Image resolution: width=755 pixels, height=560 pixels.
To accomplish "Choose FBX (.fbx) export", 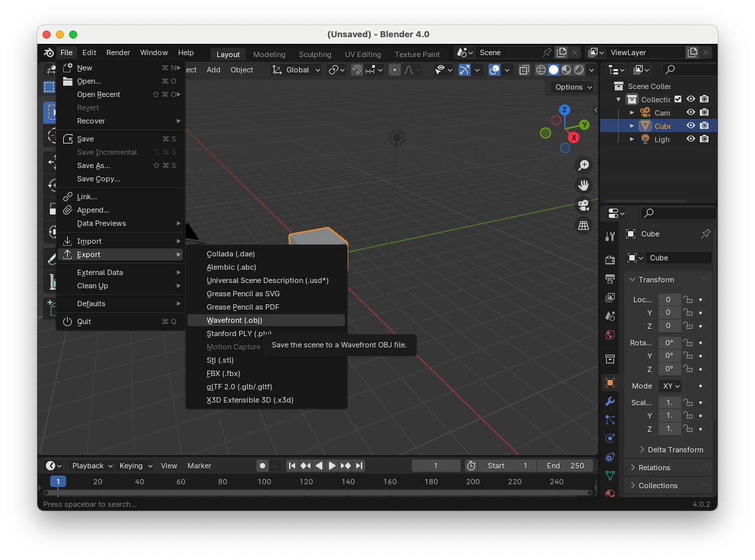I will tap(266, 373).
